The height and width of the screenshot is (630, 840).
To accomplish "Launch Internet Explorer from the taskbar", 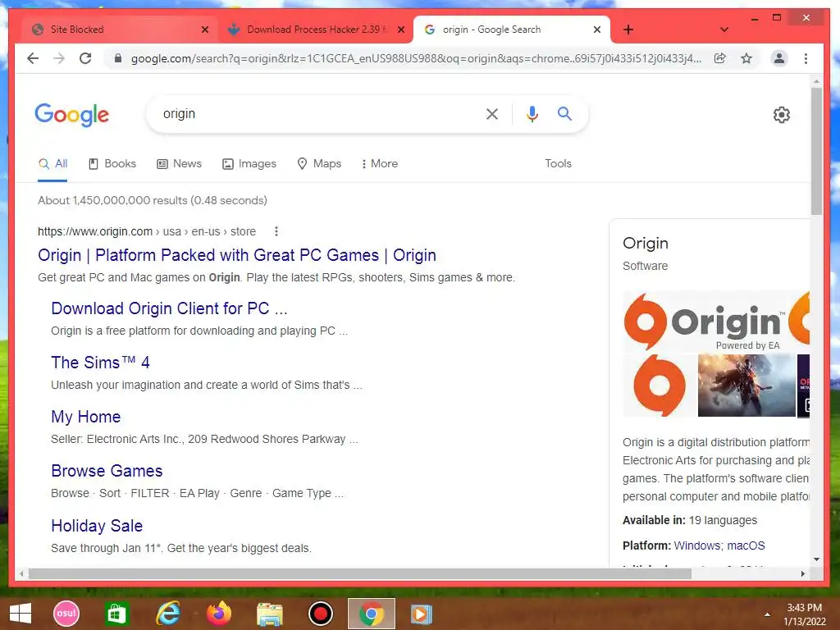I will (x=167, y=614).
